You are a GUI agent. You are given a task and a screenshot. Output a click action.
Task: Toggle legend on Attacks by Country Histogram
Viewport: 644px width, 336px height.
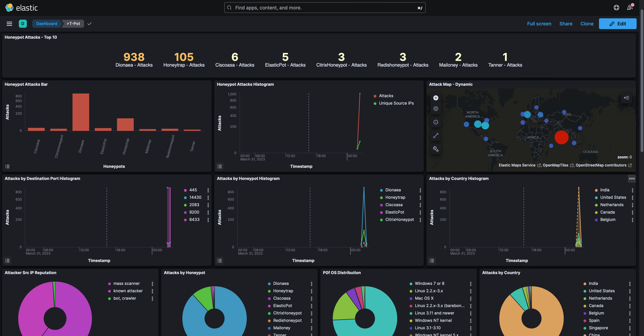pyautogui.click(x=432, y=261)
